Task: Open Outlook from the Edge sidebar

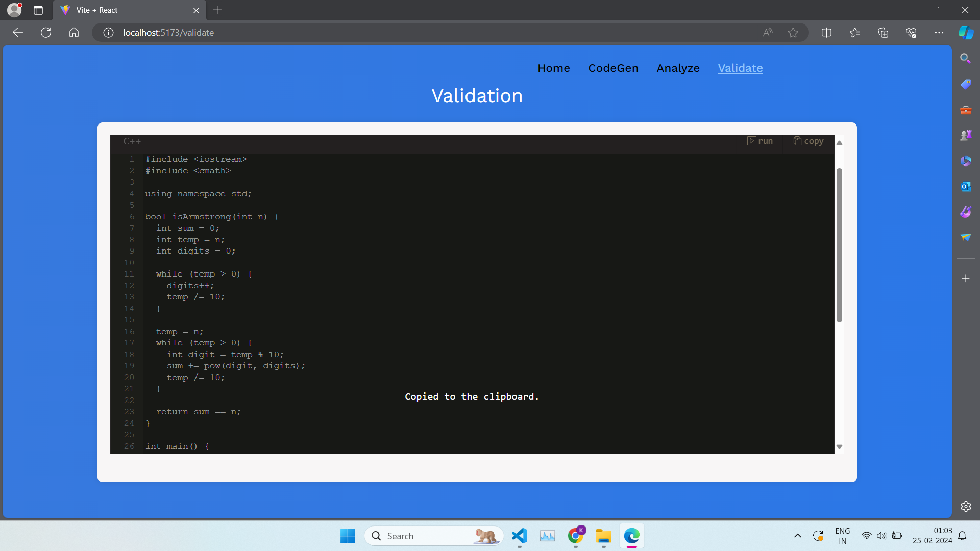Action: 965,187
